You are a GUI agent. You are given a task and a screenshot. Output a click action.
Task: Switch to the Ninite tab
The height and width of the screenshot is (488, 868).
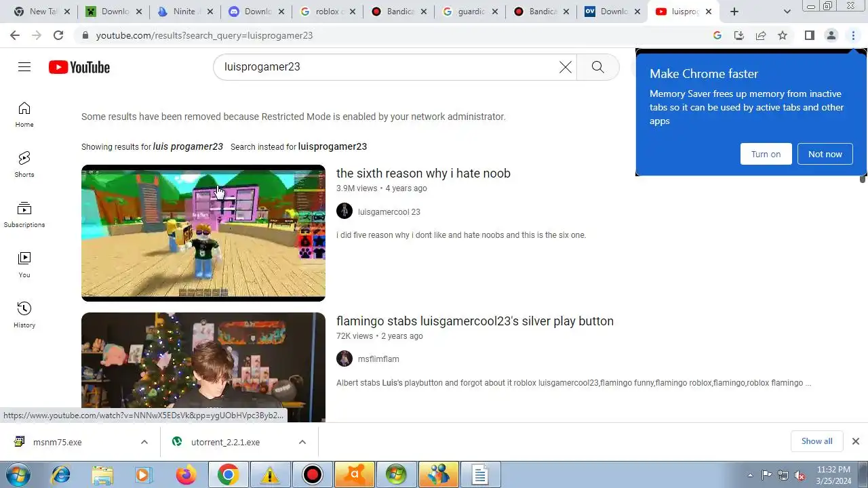coord(183,12)
